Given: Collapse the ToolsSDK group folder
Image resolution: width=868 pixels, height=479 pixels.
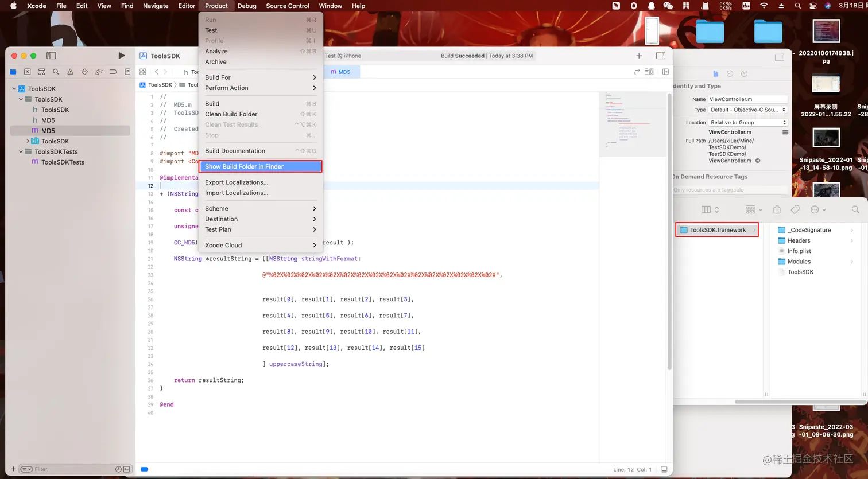Looking at the screenshot, I should click(x=21, y=99).
